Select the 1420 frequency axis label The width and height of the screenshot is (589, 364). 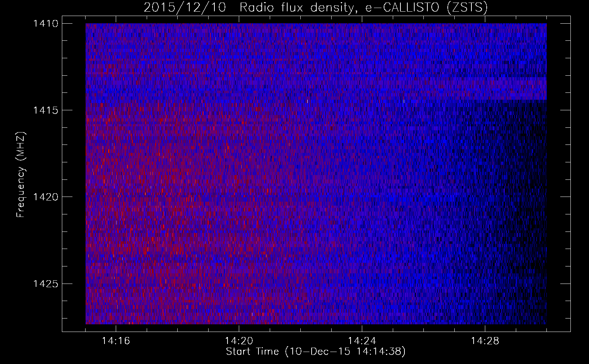coord(46,197)
